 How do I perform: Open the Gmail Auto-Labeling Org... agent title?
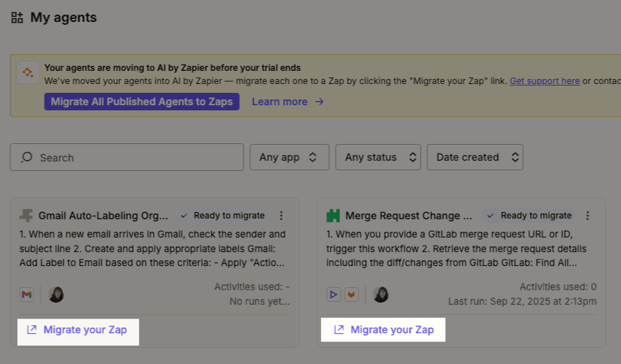pyautogui.click(x=103, y=216)
